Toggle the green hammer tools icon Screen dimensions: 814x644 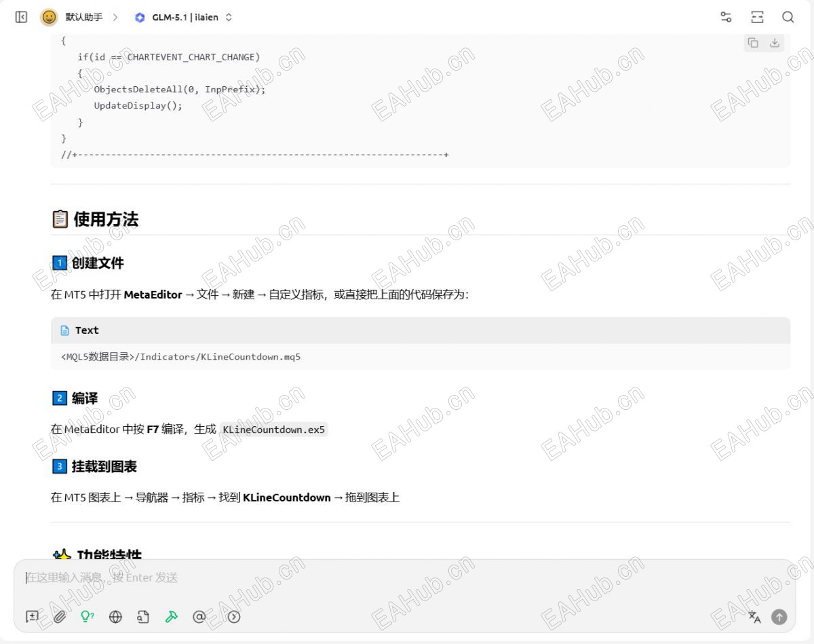pos(171,616)
